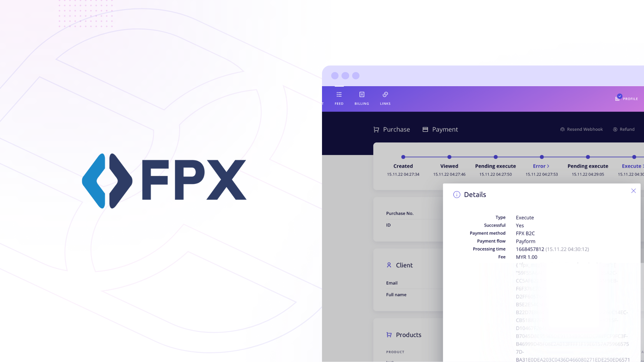Toggle the Details panel visibility
This screenshot has height=362, width=644.
point(633,190)
